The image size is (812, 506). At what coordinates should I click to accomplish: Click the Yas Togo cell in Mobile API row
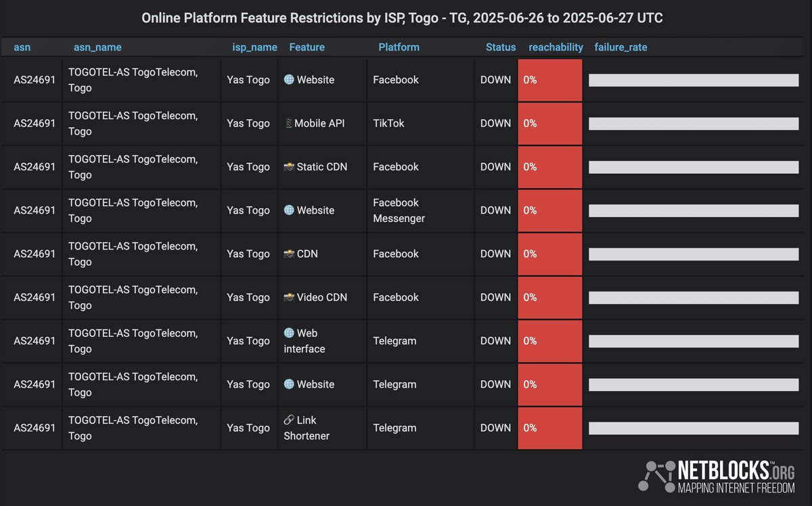pyautogui.click(x=249, y=123)
